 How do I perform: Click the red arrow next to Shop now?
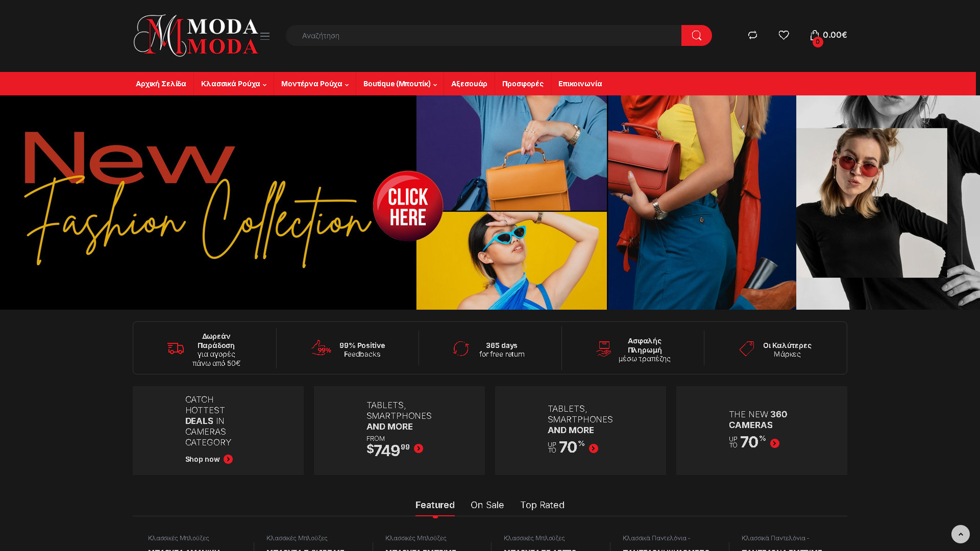228,459
